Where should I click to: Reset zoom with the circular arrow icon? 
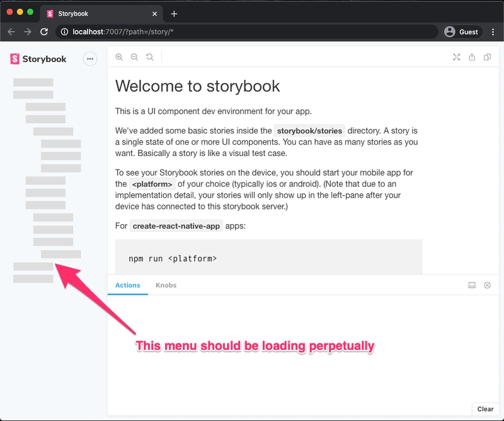coord(149,57)
